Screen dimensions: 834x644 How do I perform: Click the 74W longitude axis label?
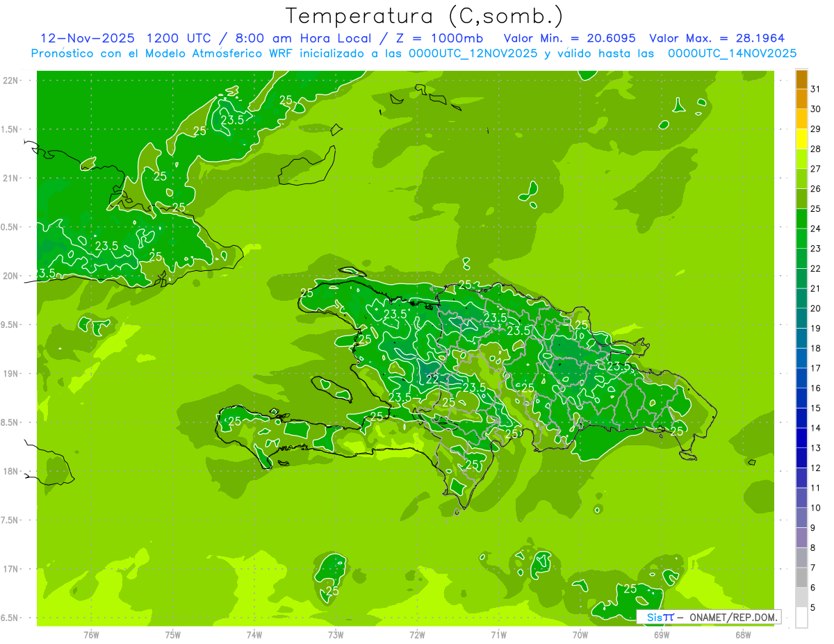[254, 635]
